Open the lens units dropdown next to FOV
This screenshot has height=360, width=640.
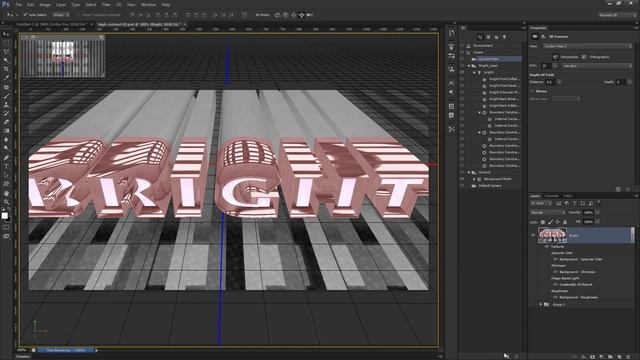597,66
